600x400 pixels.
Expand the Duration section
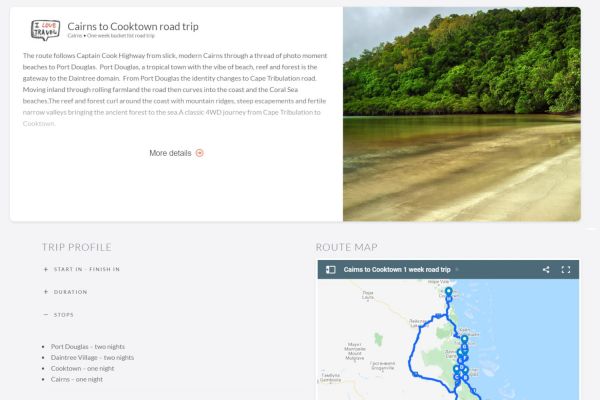click(x=46, y=292)
